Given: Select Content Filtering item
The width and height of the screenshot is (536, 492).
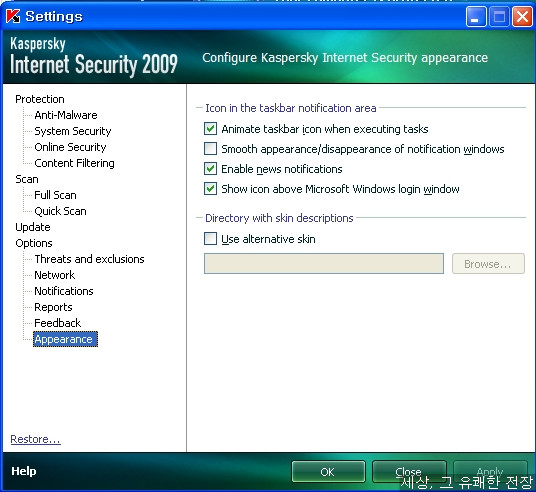Looking at the screenshot, I should [75, 163].
